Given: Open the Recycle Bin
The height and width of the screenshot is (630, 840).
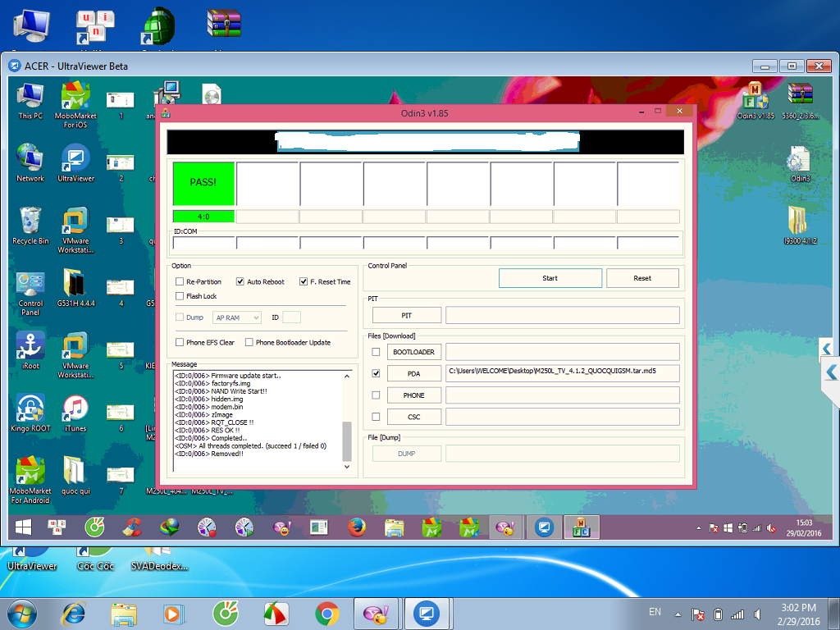Looking at the screenshot, I should 30,226.
